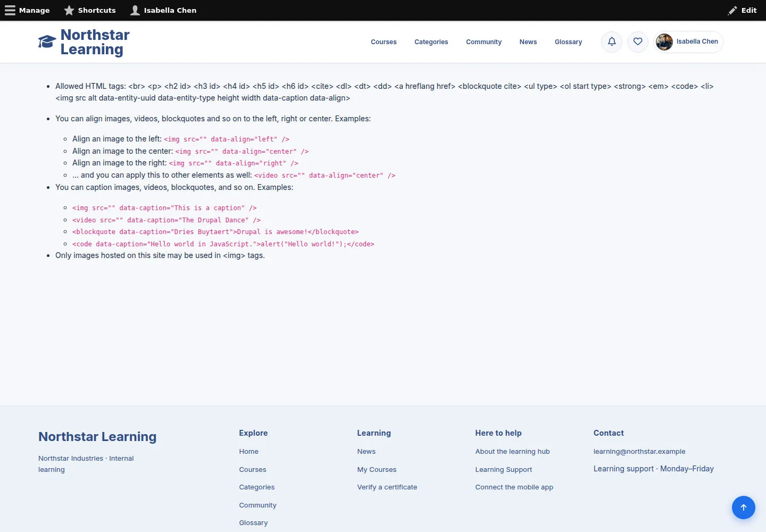The height and width of the screenshot is (532, 766).
Task: Click the footer News link
Action: (366, 452)
